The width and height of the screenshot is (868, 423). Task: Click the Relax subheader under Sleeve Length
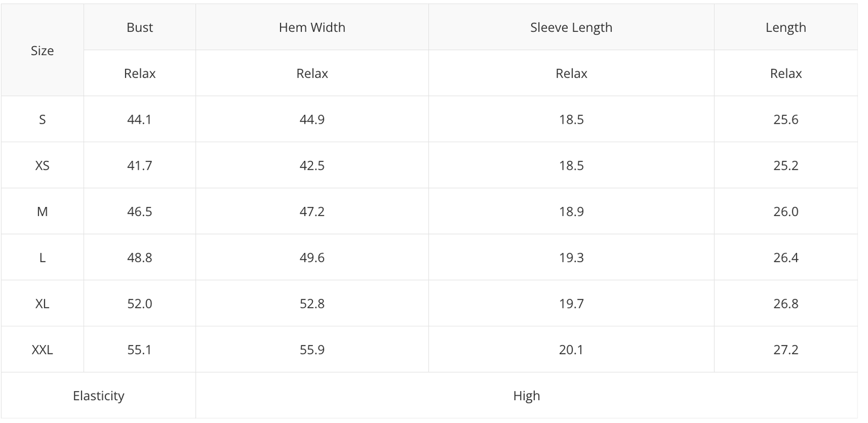pyautogui.click(x=571, y=74)
